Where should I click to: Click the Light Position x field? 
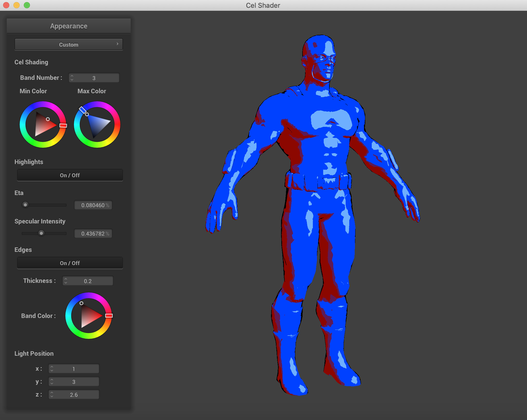point(74,369)
